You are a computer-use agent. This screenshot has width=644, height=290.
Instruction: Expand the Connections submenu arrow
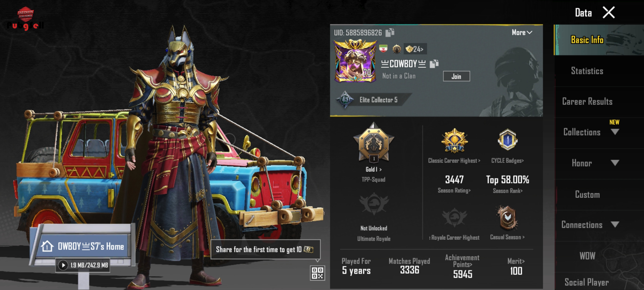pos(615,224)
